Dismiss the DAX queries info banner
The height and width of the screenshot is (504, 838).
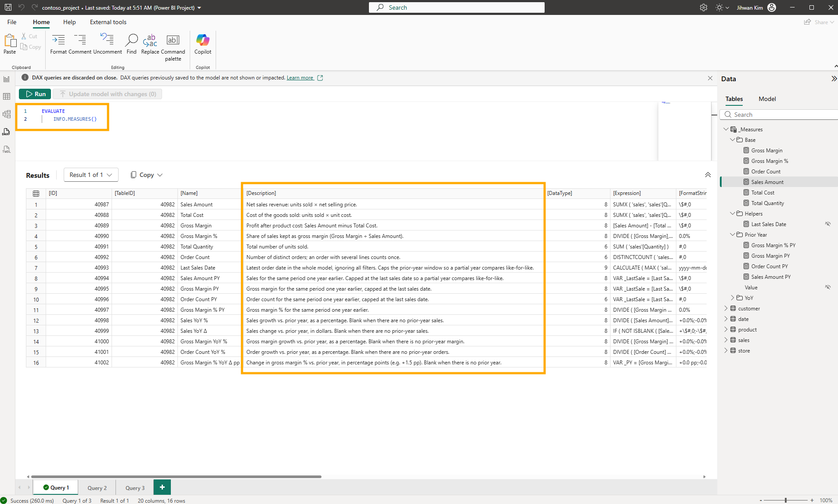pyautogui.click(x=710, y=78)
